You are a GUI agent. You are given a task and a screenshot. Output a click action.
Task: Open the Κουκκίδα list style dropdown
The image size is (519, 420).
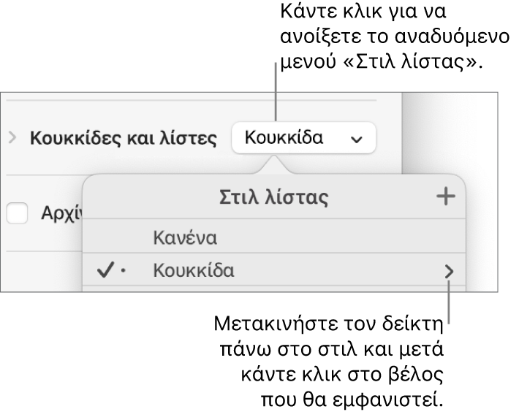point(304,138)
